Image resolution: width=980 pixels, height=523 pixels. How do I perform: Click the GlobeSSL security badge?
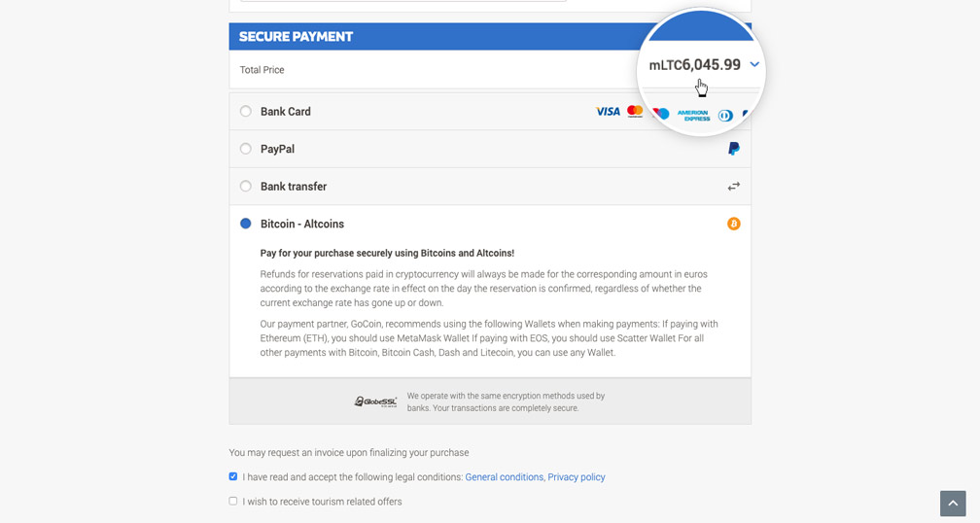click(375, 401)
